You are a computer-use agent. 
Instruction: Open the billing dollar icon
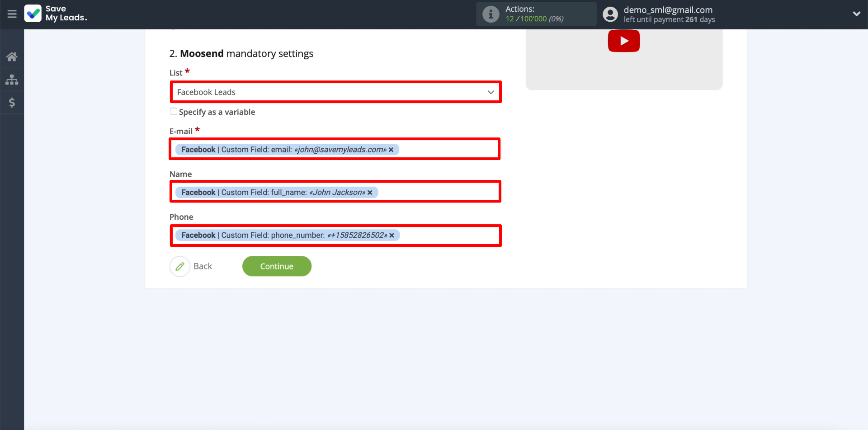(12, 103)
